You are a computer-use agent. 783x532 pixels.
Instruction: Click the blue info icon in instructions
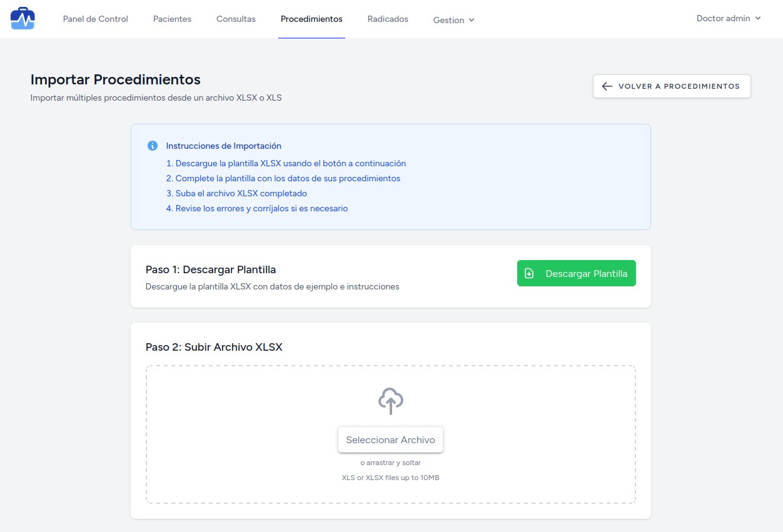click(x=153, y=146)
